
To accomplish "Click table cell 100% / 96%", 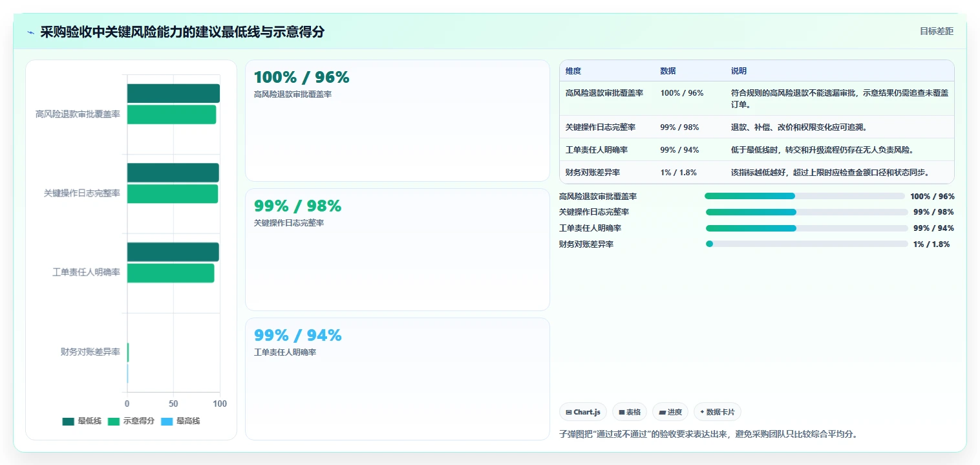I will coord(682,93).
